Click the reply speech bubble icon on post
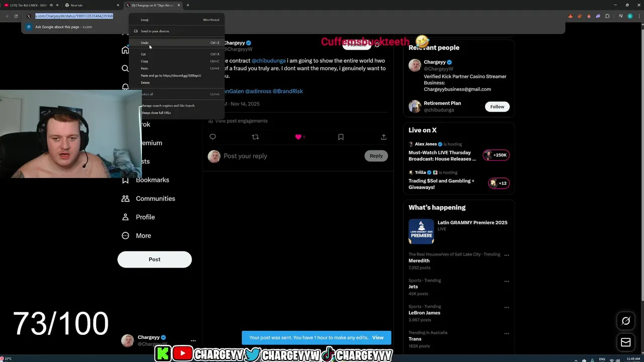 tap(213, 137)
